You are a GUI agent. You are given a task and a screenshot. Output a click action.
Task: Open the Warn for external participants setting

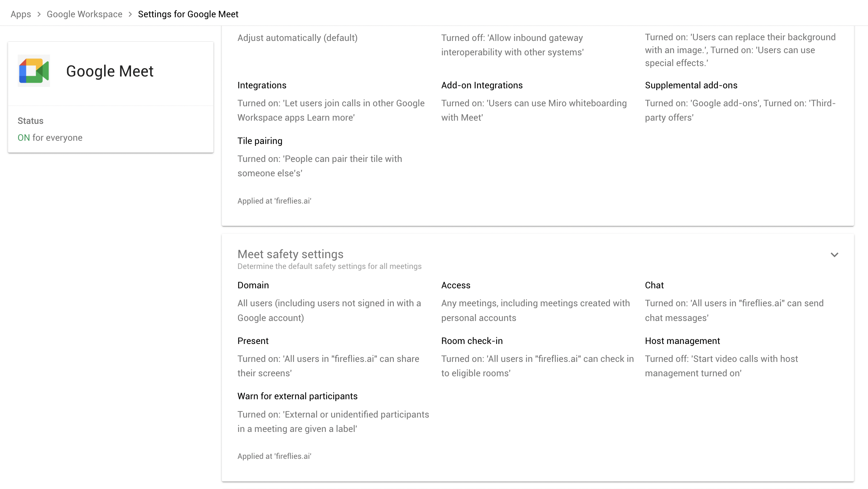297,396
